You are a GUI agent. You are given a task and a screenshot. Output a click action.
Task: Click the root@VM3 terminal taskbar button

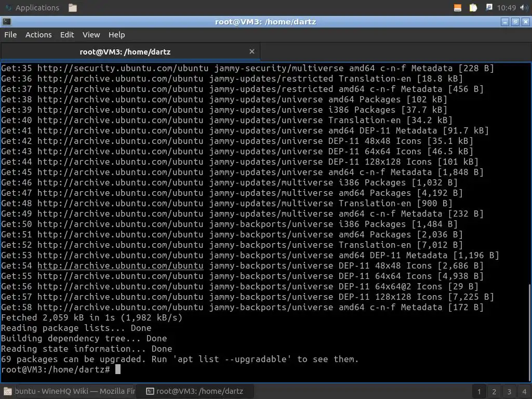195,391
